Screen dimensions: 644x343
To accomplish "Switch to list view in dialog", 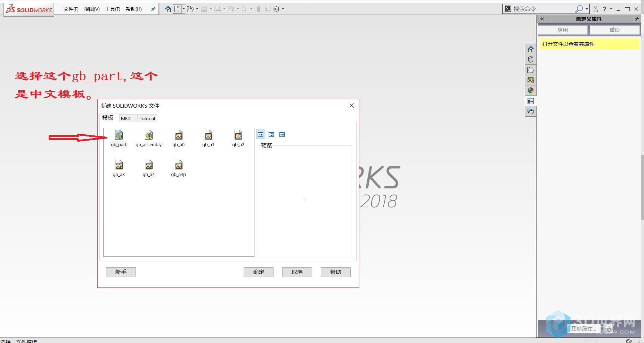I will click(x=271, y=134).
